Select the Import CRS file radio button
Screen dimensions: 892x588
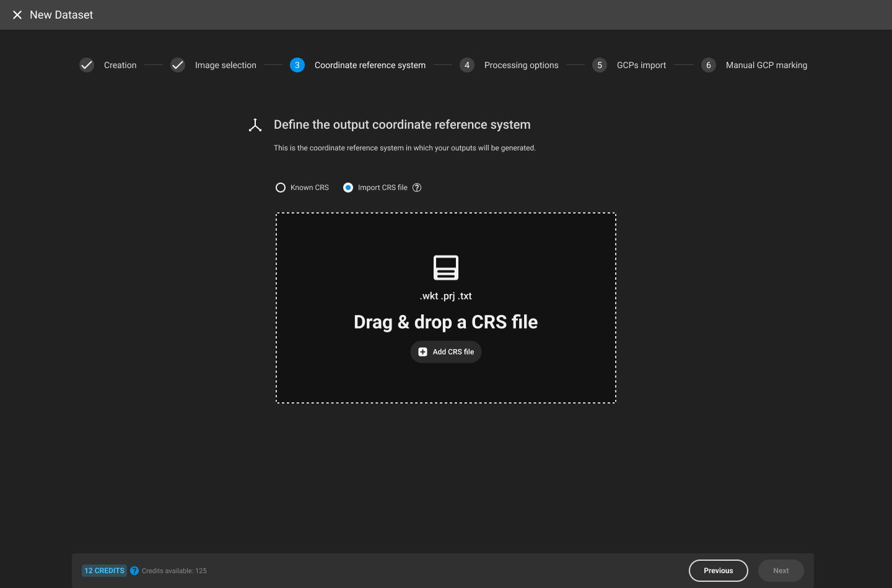348,187
